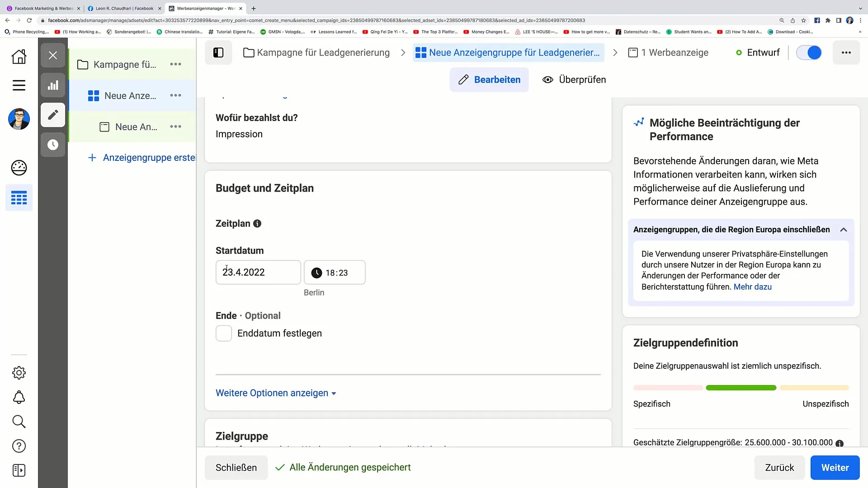This screenshot has width=868, height=488.
Task: Select the campaigns table grid icon
Action: point(19,198)
